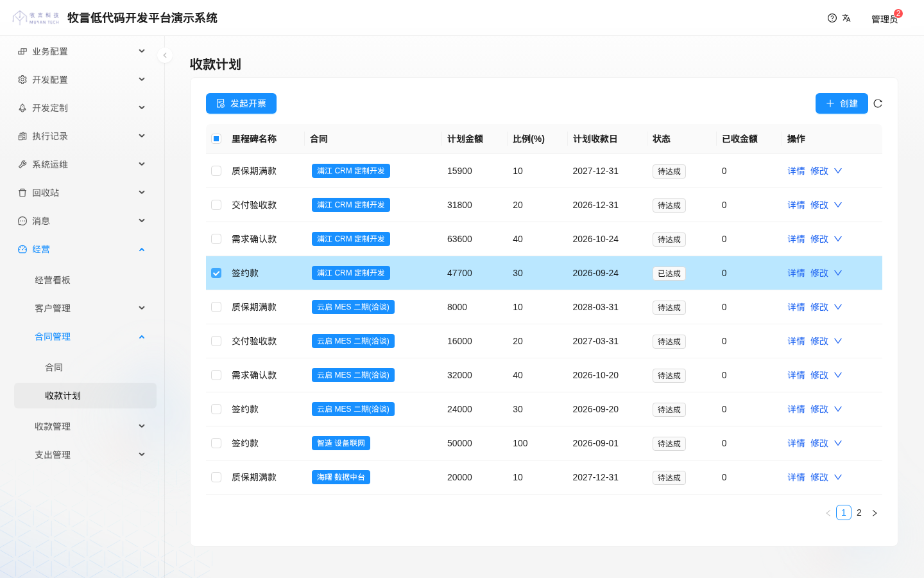Click the 智造 设备联网 contract tag

341,443
